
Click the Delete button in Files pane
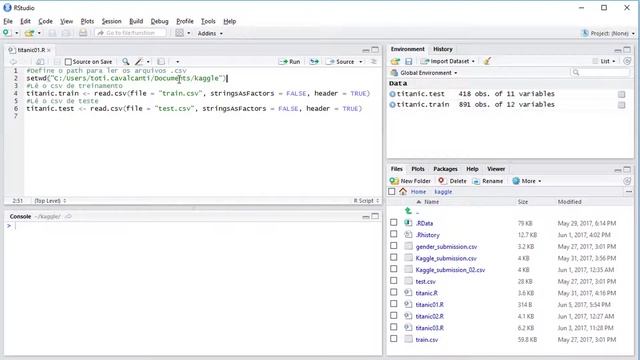452,181
